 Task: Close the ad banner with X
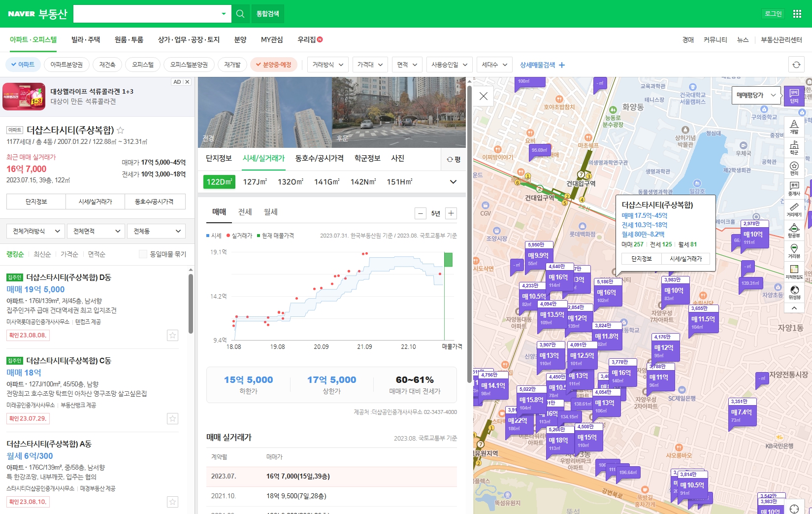[187, 82]
